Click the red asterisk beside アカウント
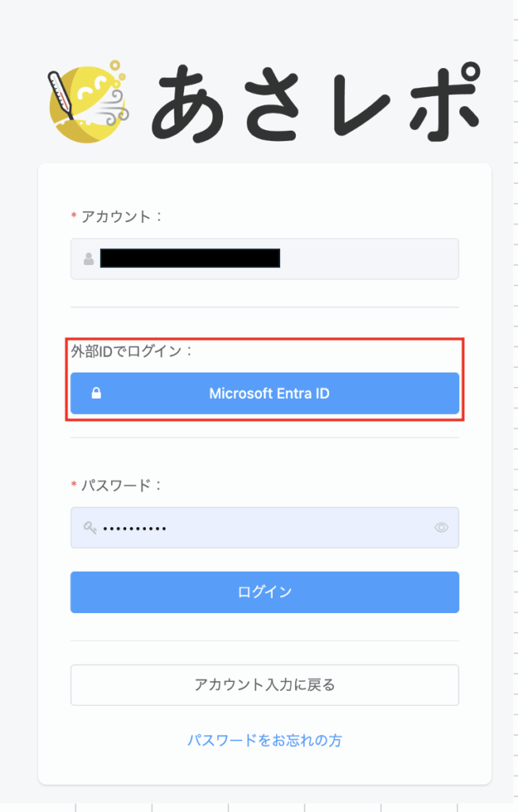Screen dimensions: 518x812 click(74, 216)
